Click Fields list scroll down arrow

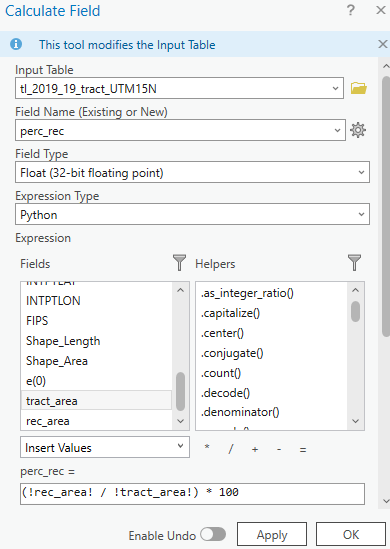(x=181, y=421)
